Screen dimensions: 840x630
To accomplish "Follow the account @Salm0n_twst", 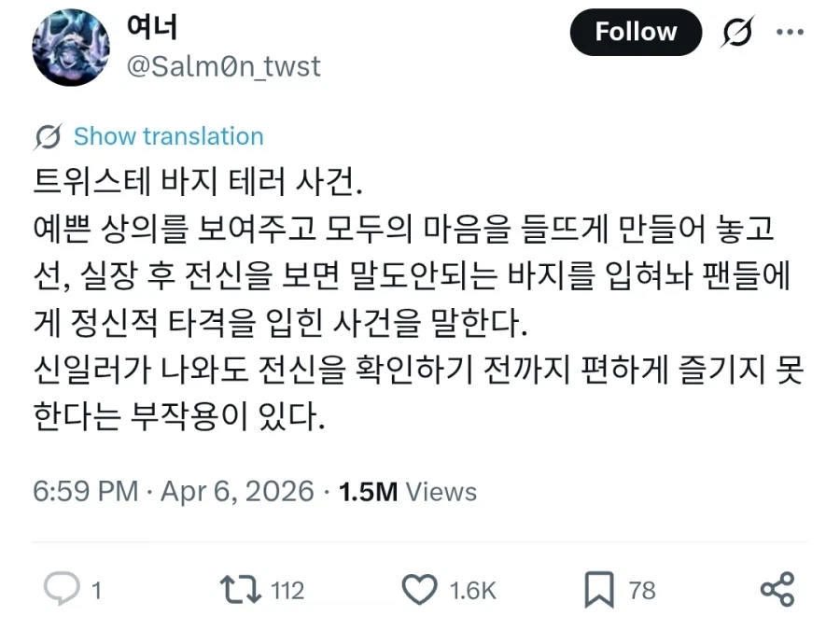I will point(636,31).
